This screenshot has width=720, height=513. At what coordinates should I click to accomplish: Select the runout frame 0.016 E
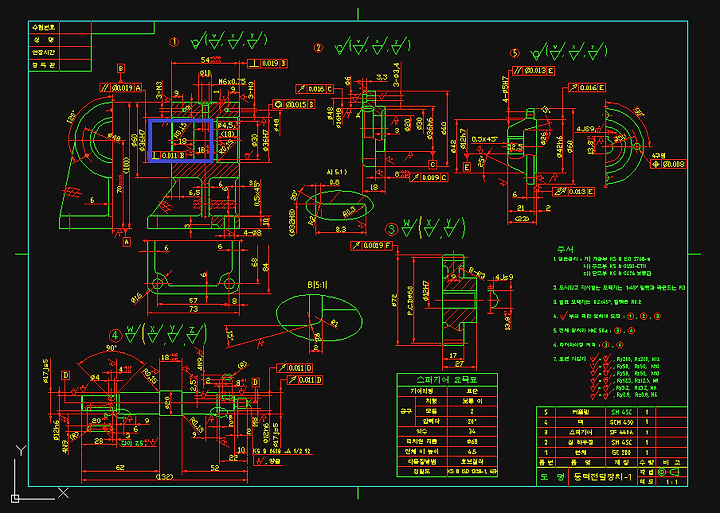586,87
